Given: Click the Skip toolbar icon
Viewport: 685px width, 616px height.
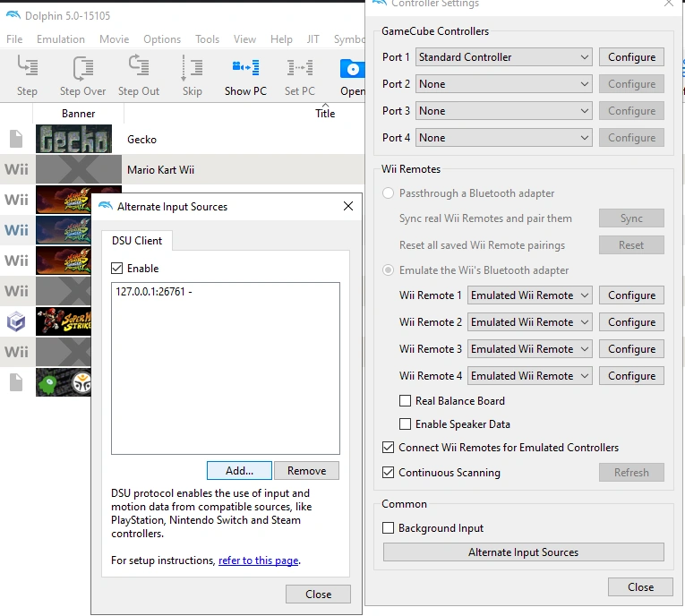Looking at the screenshot, I should click(x=193, y=68).
